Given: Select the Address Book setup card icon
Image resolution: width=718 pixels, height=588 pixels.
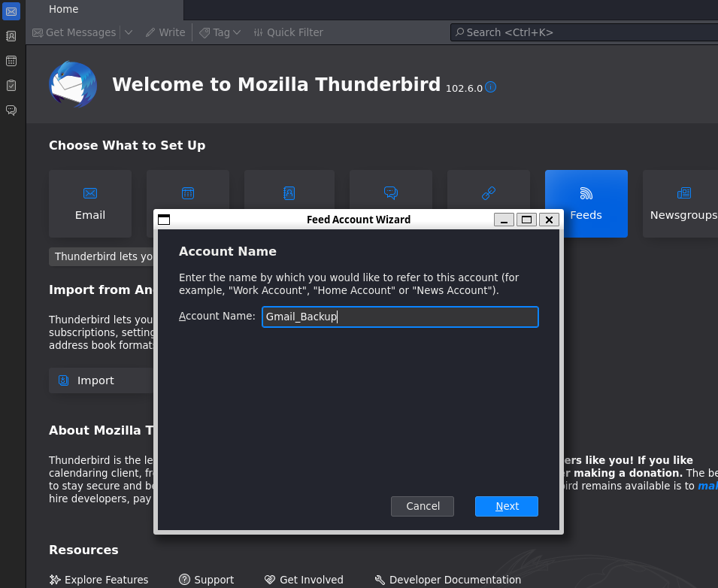Looking at the screenshot, I should click(289, 193).
